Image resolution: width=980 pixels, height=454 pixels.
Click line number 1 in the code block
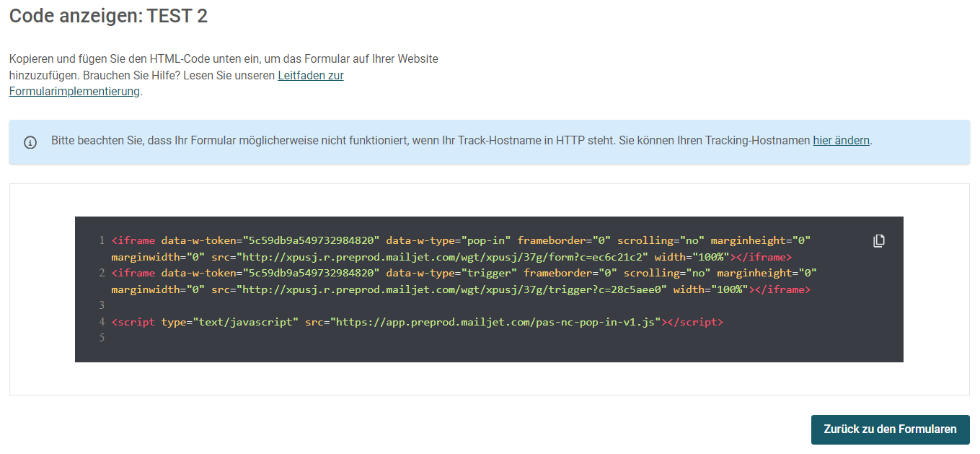click(x=102, y=240)
